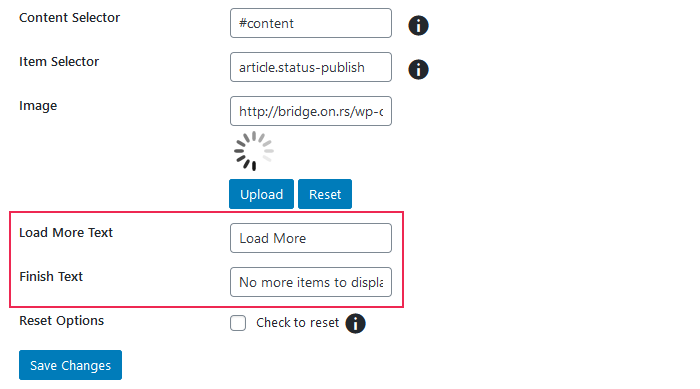Viewport: 700px width, 389px height.
Task: Toggle the Reset Options checkbox
Action: 238,323
